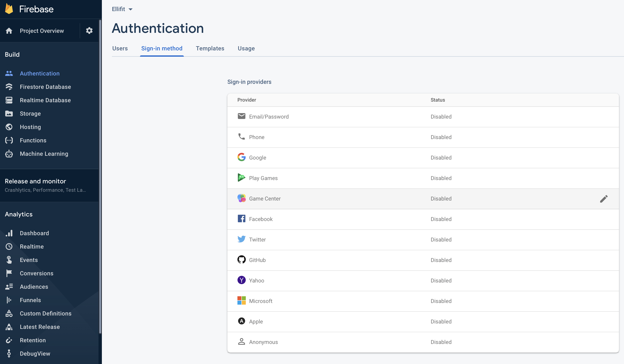The image size is (624, 364).
Task: Open Firestore Database from sidebar
Action: click(45, 87)
